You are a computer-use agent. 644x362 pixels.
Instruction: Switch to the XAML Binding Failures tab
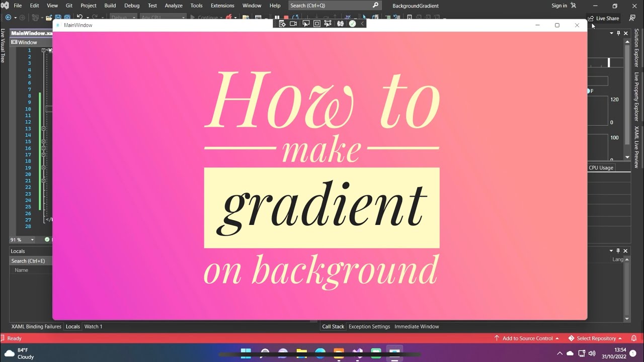click(x=36, y=326)
